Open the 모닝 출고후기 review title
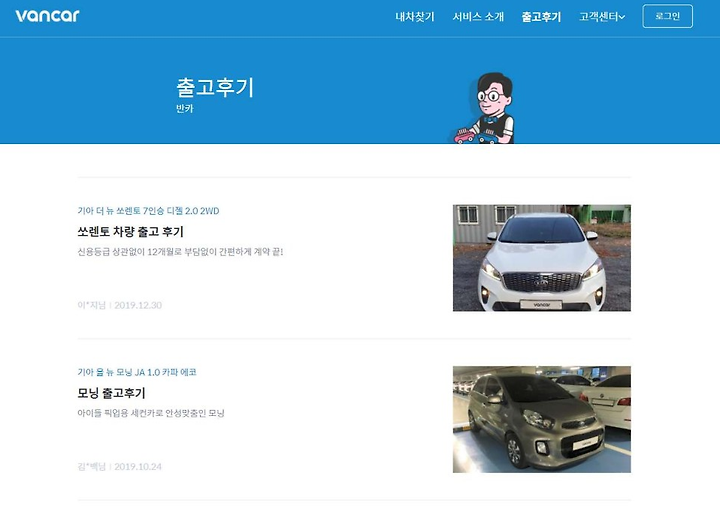This screenshot has height=509, width=720. 111,393
